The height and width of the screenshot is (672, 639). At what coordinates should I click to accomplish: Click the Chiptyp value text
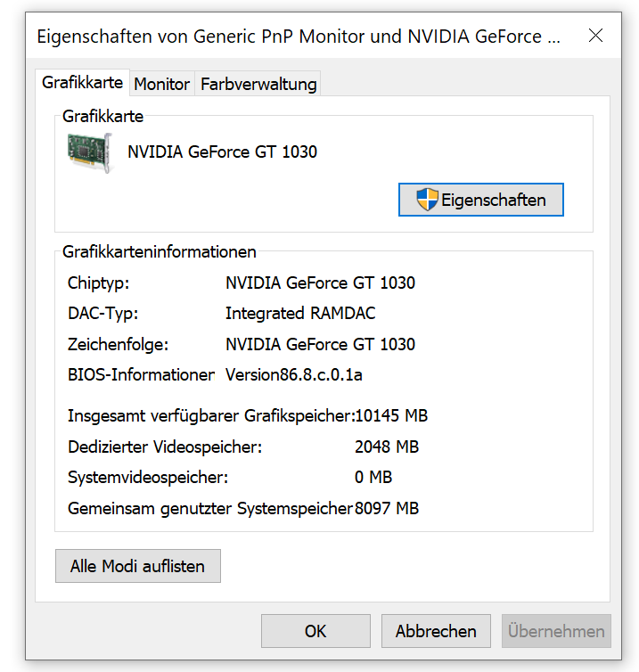(x=321, y=283)
